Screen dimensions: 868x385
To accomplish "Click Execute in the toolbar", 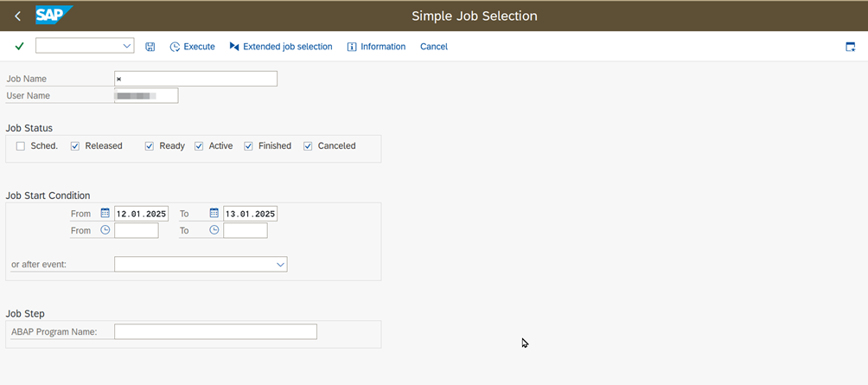I will 192,47.
